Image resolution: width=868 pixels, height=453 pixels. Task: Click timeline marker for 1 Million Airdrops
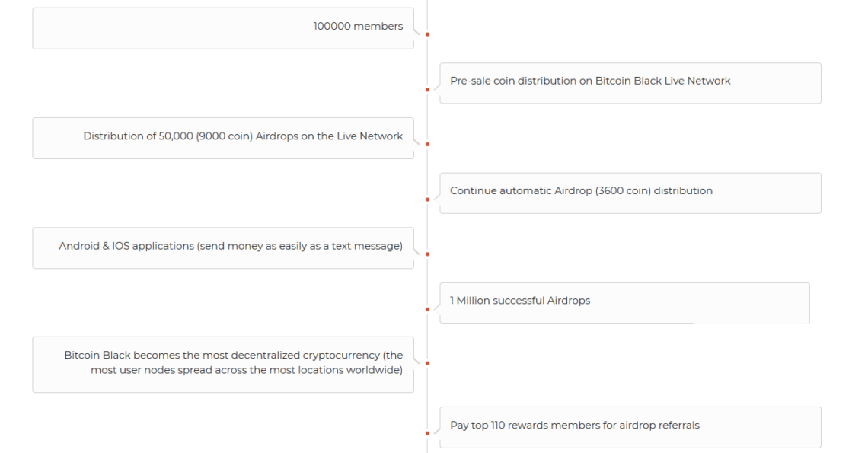click(x=427, y=309)
